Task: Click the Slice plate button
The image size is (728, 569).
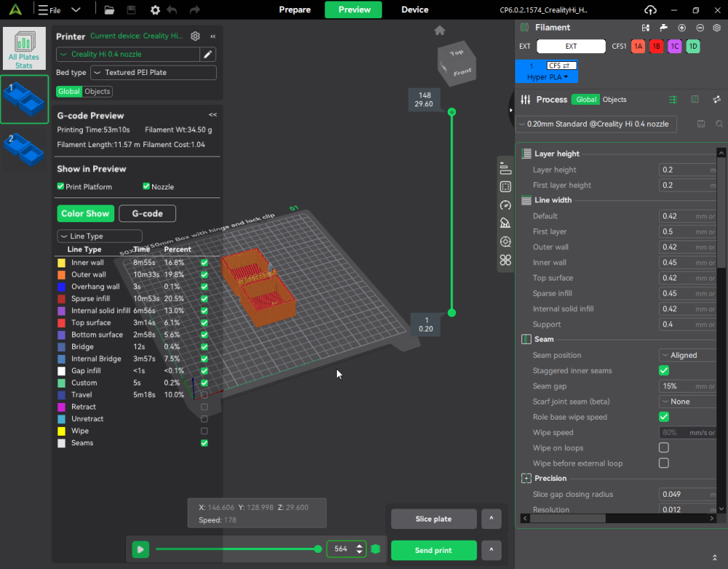Action: click(x=434, y=519)
